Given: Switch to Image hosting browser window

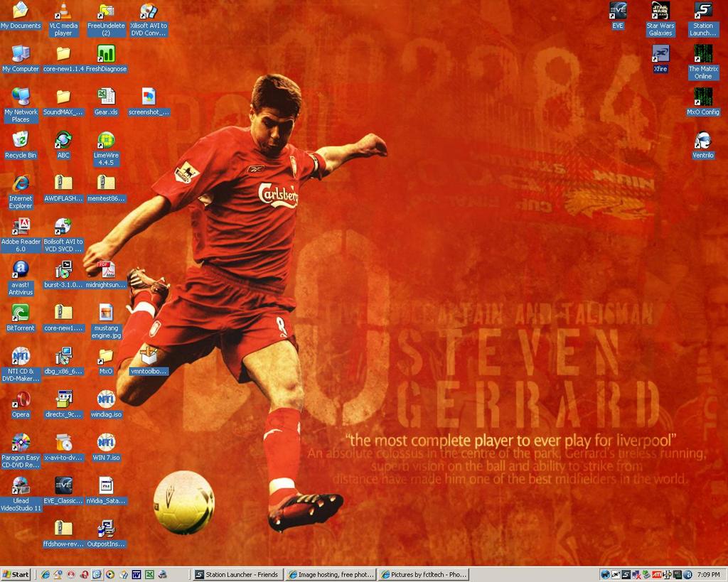Looking at the screenshot, I should click(330, 575).
